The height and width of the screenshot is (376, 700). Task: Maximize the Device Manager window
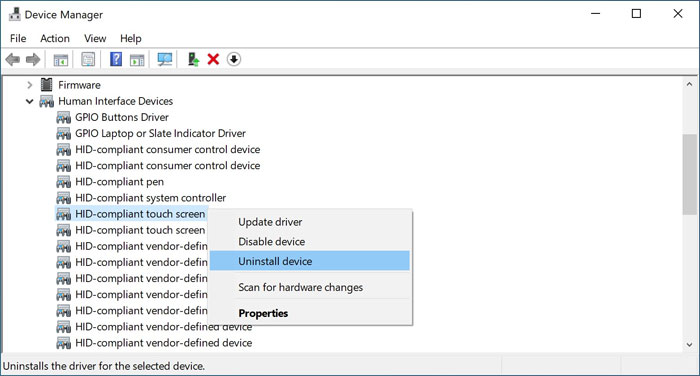[x=636, y=14]
